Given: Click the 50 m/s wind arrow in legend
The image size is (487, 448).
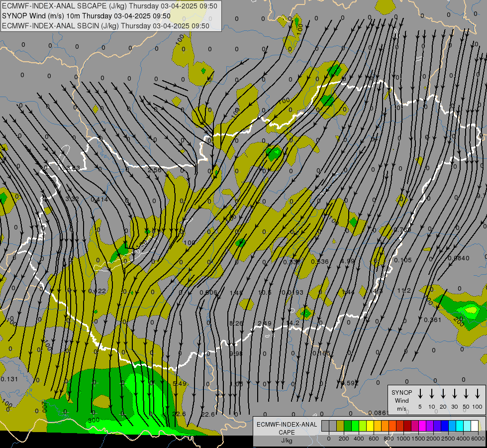Looking at the screenshot, I should [x=466, y=394].
